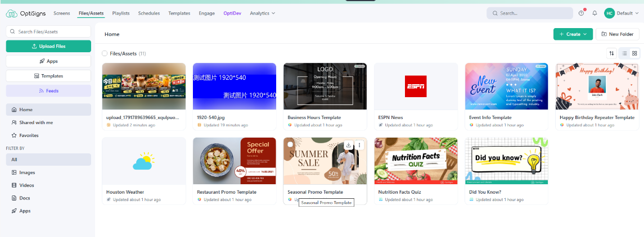The image size is (644, 237).
Task: Click the Houston Weather file name
Action: tap(125, 192)
